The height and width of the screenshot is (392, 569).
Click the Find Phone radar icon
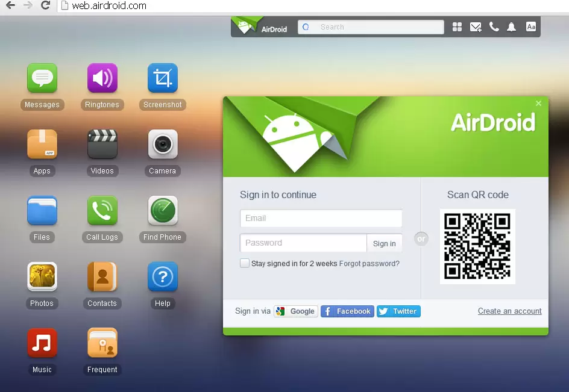coord(163,211)
